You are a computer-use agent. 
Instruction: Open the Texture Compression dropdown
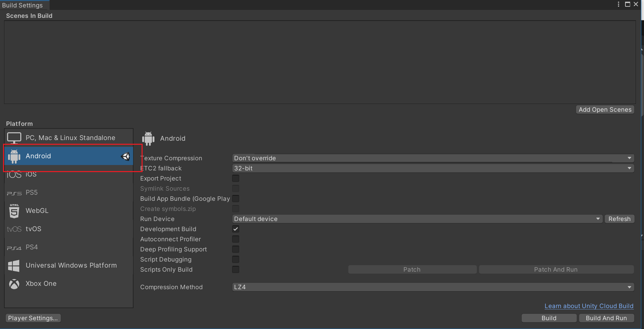point(433,158)
